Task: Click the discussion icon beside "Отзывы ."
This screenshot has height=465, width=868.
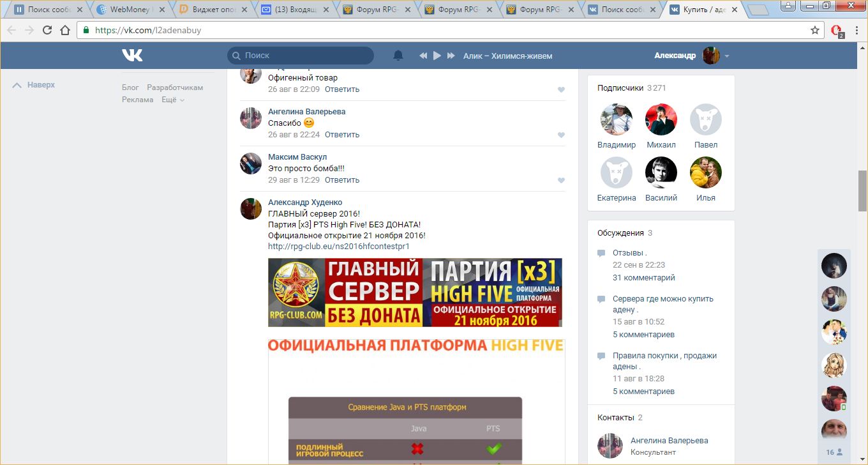Action: 601,254
